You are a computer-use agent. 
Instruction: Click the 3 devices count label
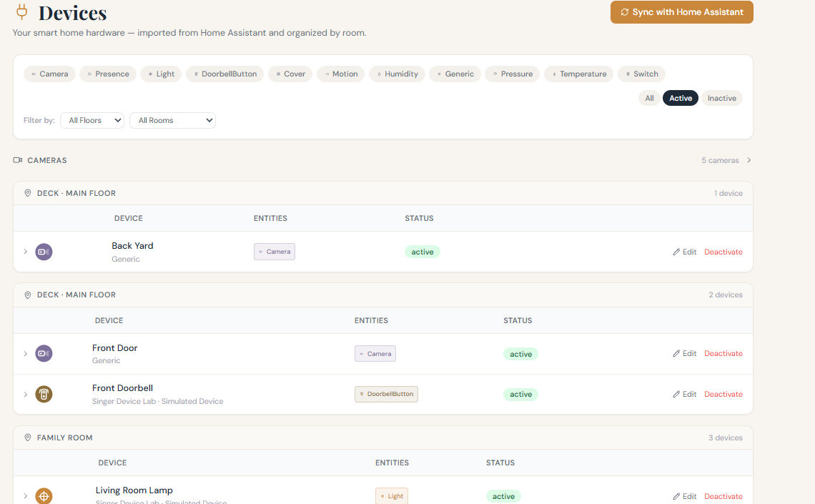click(x=725, y=438)
